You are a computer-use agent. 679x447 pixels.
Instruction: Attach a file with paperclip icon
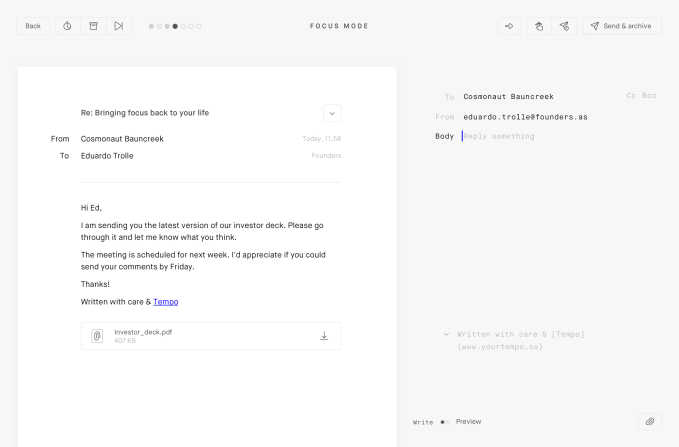650,422
